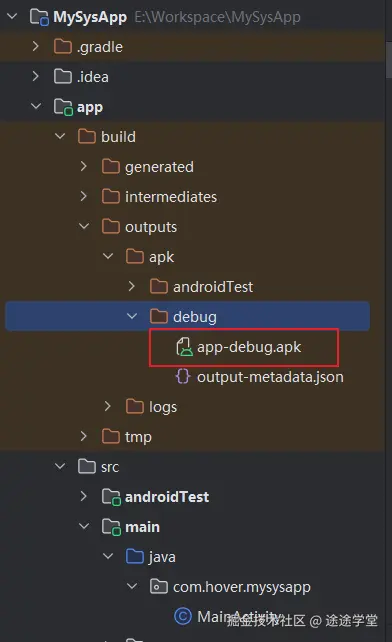Expand the generated folder chevron
Screen dimensions: 392x642
84,166
